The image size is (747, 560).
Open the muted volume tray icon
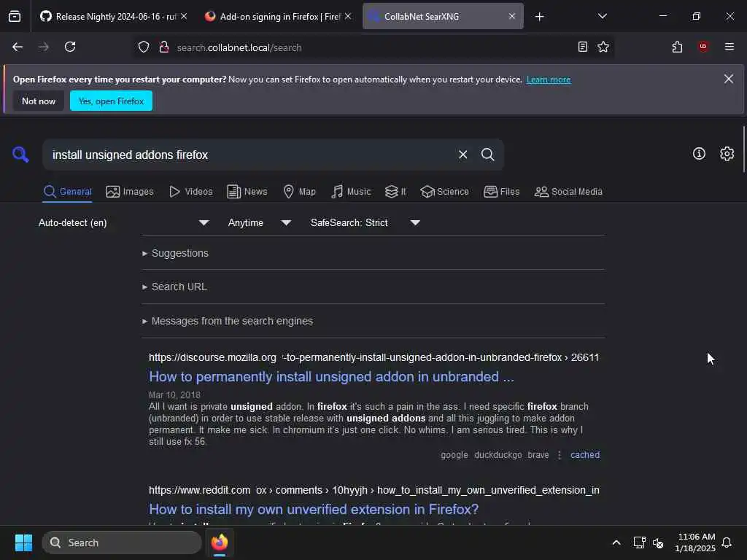point(659,542)
